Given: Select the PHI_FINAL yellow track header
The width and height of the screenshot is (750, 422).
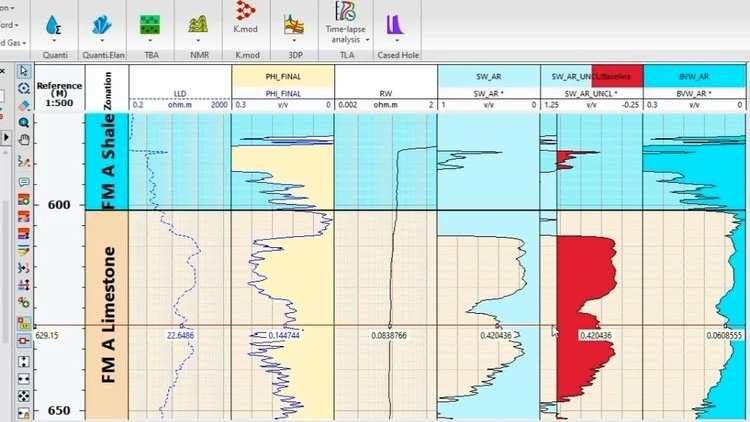Looking at the screenshot, I should pos(282,76).
